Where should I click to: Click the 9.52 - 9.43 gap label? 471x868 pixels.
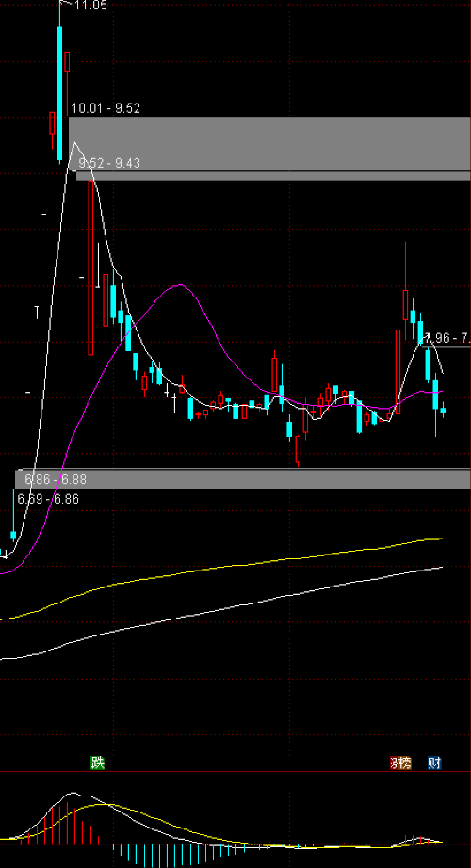point(109,163)
